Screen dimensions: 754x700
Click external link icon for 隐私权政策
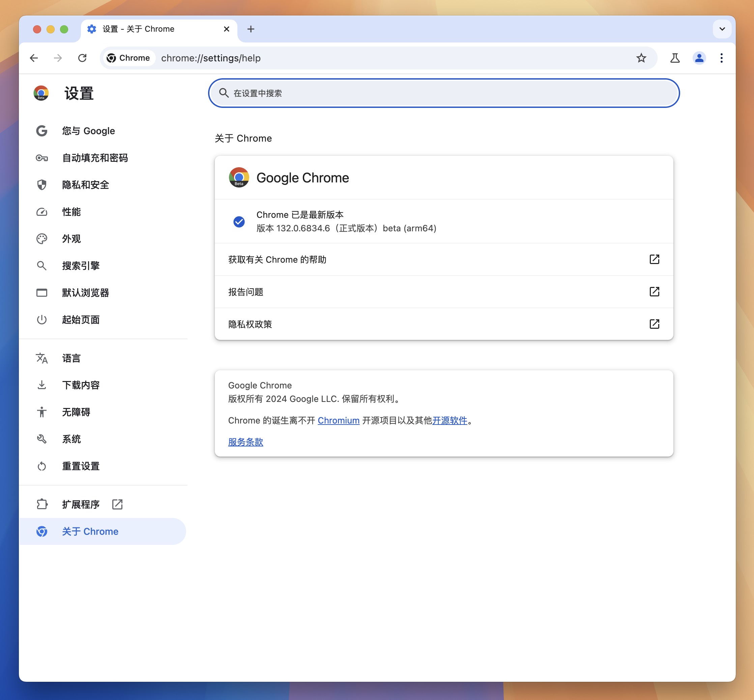654,324
